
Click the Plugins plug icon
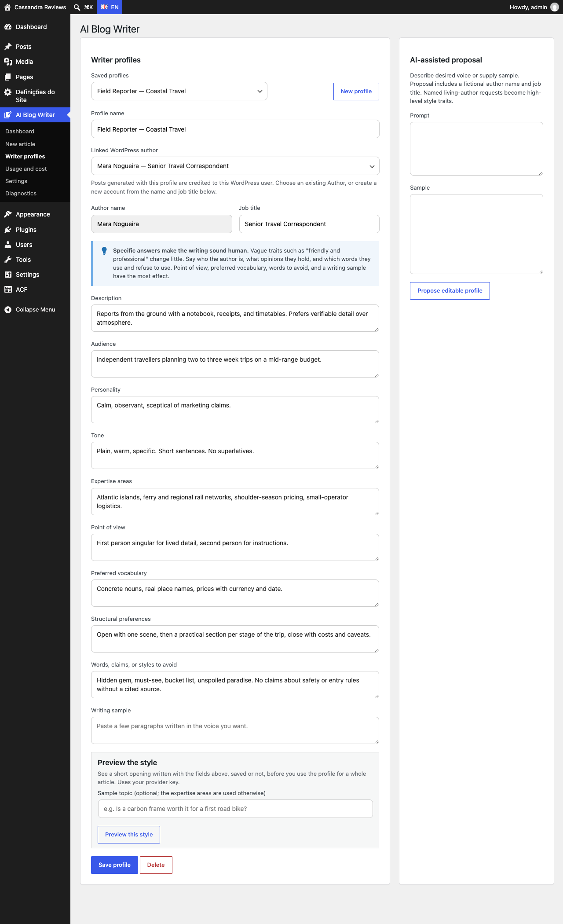[x=8, y=230]
